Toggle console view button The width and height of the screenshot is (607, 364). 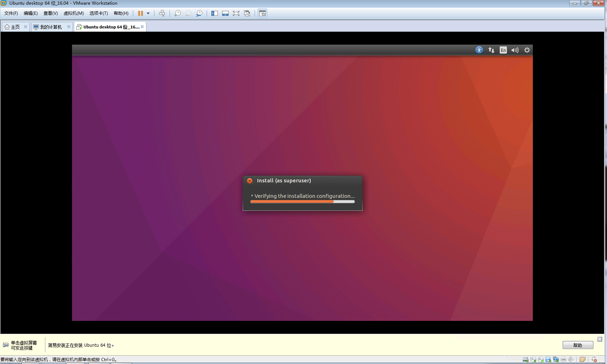click(x=262, y=13)
